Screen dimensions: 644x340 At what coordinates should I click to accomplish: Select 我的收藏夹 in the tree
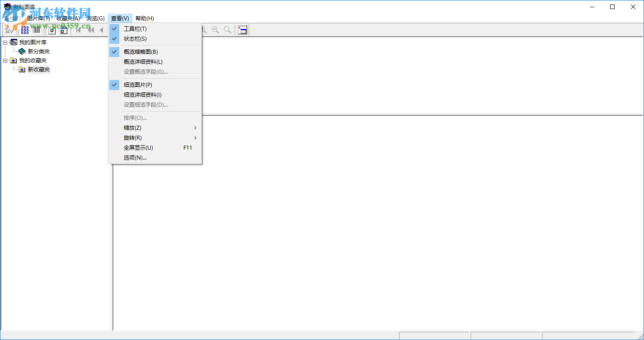coord(33,61)
